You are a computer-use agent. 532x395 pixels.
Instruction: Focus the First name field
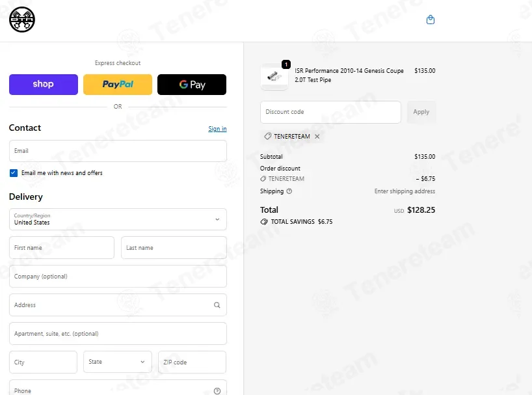pyautogui.click(x=62, y=248)
